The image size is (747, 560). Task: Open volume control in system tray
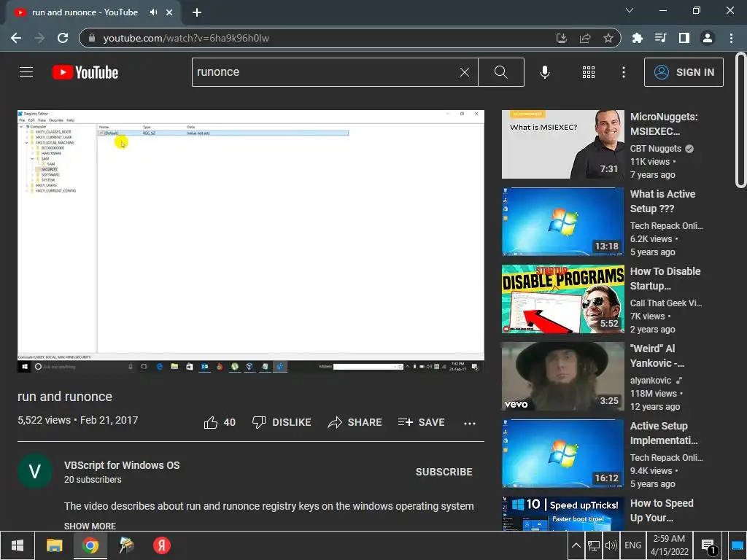(611, 545)
